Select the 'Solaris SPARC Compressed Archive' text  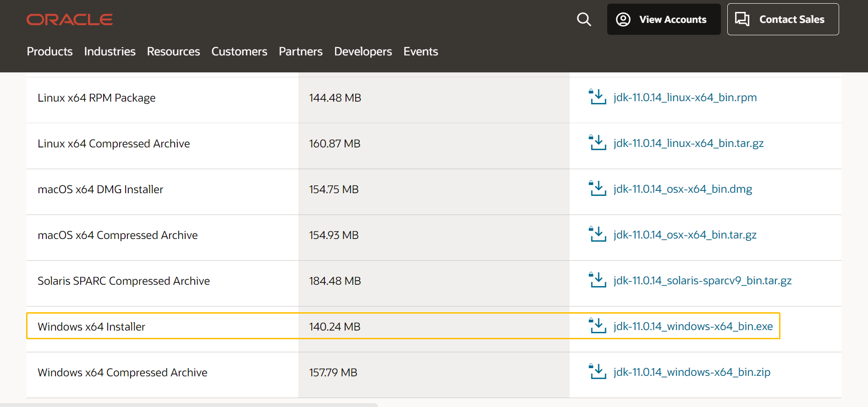point(124,281)
